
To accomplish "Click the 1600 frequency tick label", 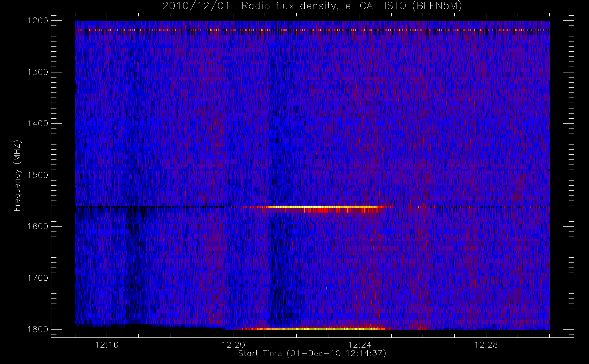I will [x=38, y=226].
